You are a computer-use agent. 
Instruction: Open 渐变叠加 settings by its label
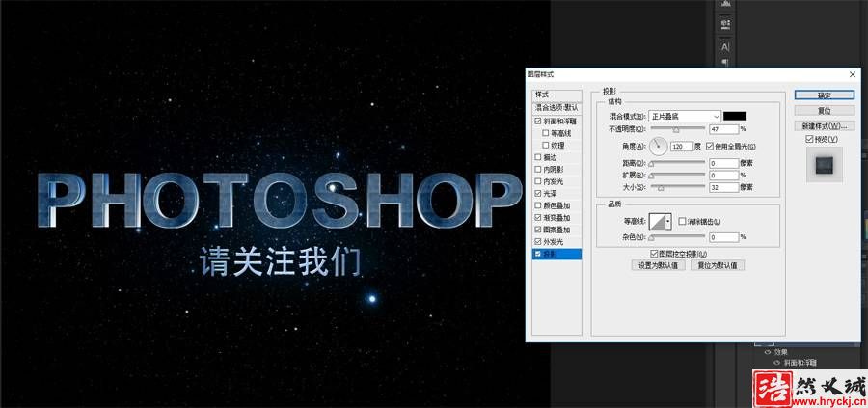[556, 218]
